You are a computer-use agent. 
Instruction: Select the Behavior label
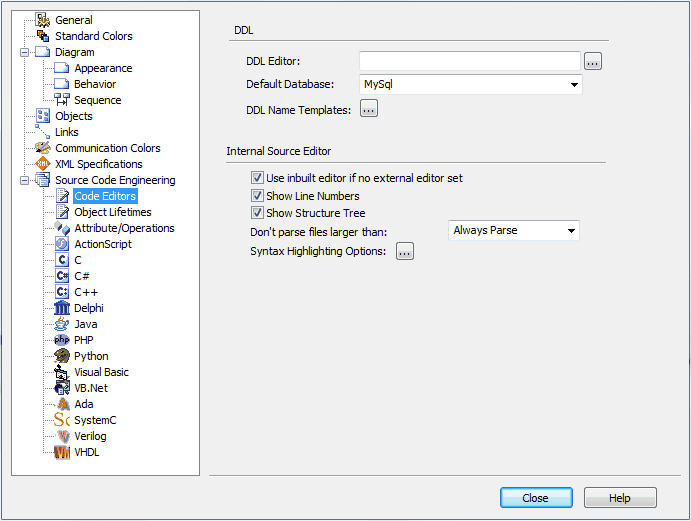click(95, 84)
